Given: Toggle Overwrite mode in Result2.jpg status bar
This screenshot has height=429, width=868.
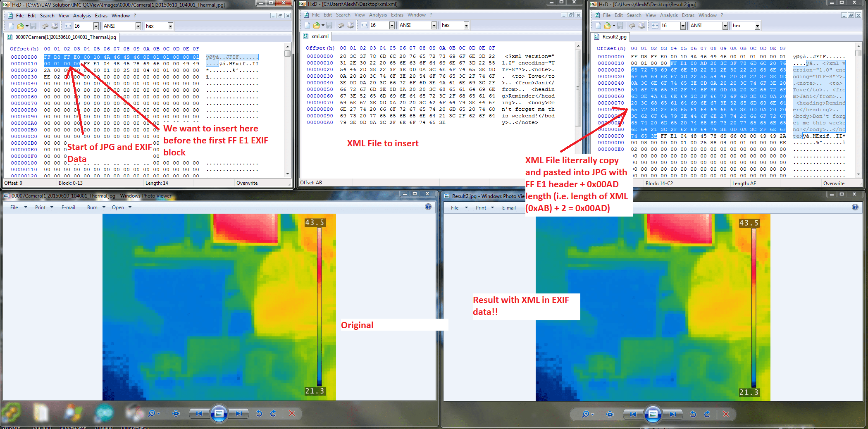Looking at the screenshot, I should 834,183.
